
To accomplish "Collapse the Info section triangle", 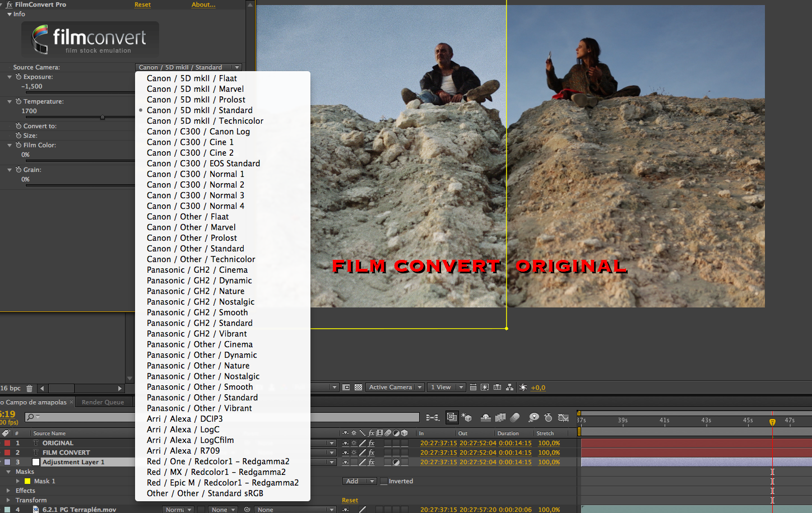I will click(x=10, y=14).
